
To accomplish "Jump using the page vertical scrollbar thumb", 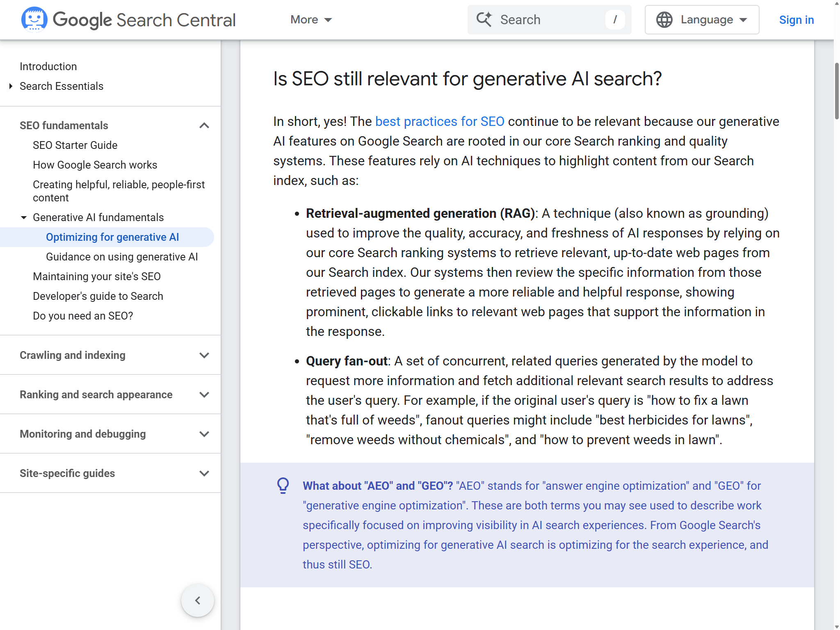I will tap(837, 91).
